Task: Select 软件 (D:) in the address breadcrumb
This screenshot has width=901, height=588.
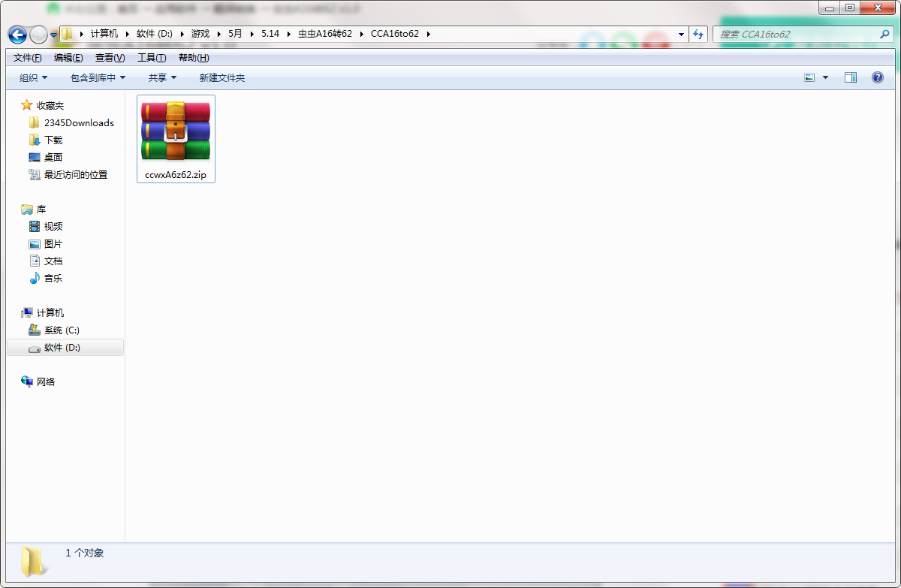Action: [x=155, y=34]
